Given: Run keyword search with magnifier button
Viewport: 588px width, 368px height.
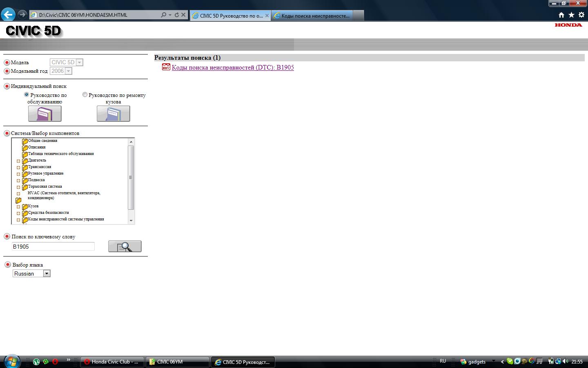Looking at the screenshot, I should [125, 247].
